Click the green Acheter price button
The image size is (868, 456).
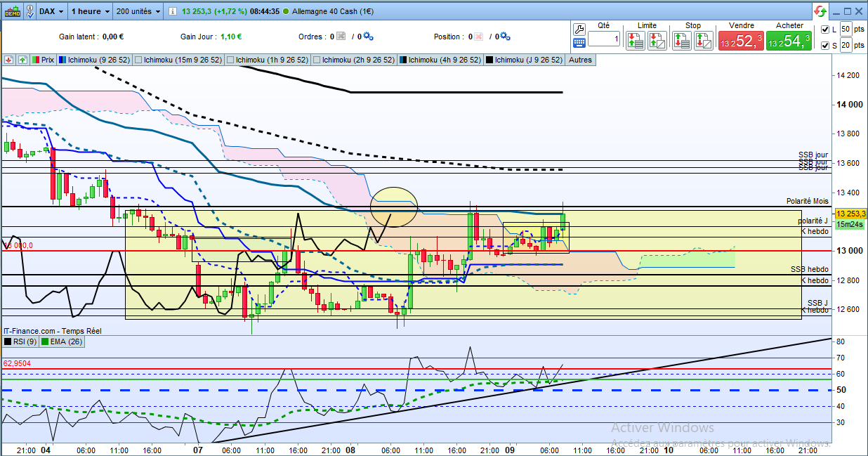tap(789, 41)
